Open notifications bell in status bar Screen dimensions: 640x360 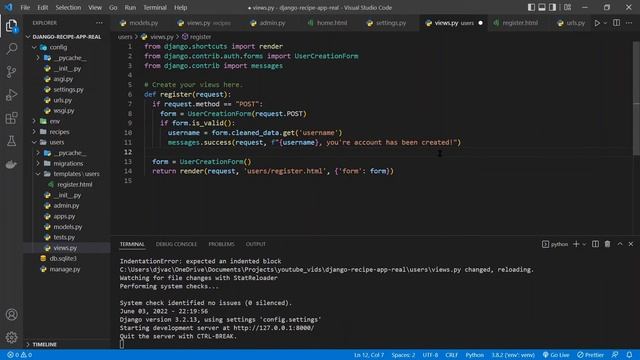tap(629, 355)
